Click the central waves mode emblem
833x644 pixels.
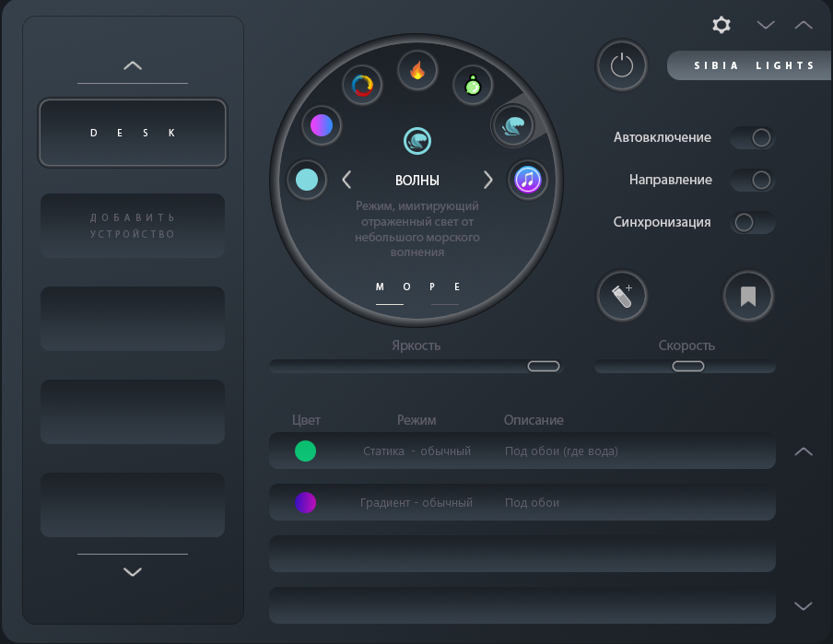pos(417,141)
